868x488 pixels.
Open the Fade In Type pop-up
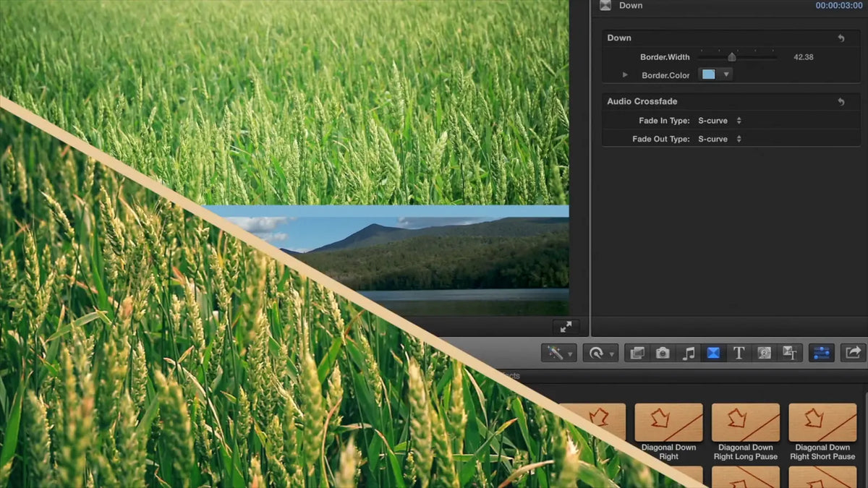click(718, 121)
